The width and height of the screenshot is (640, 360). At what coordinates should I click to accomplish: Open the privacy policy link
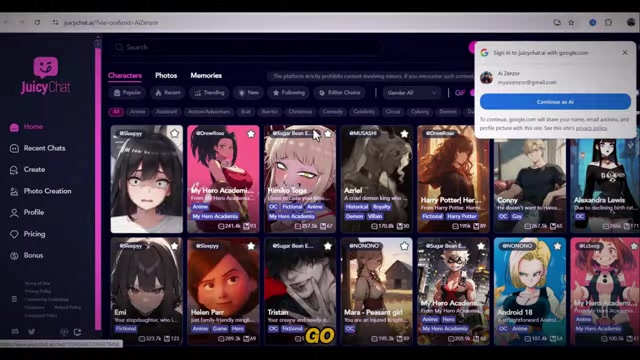591,128
